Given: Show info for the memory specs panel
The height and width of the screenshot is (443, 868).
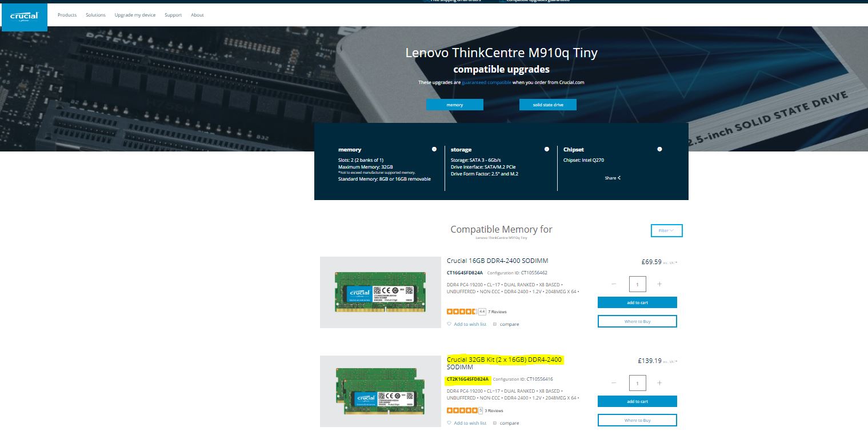Looking at the screenshot, I should point(434,149).
